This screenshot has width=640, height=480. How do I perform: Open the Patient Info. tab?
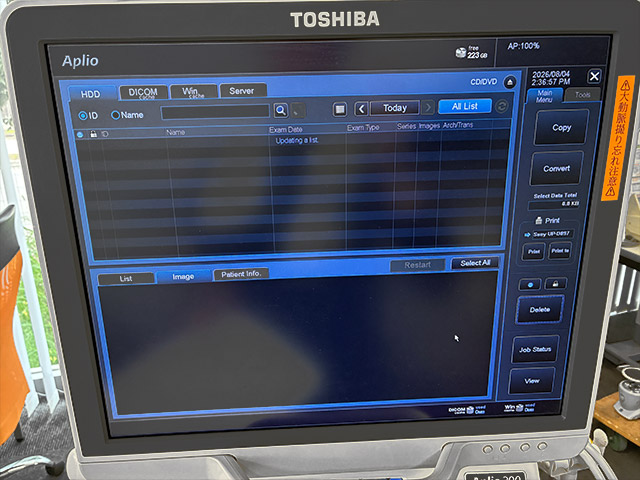(241, 274)
